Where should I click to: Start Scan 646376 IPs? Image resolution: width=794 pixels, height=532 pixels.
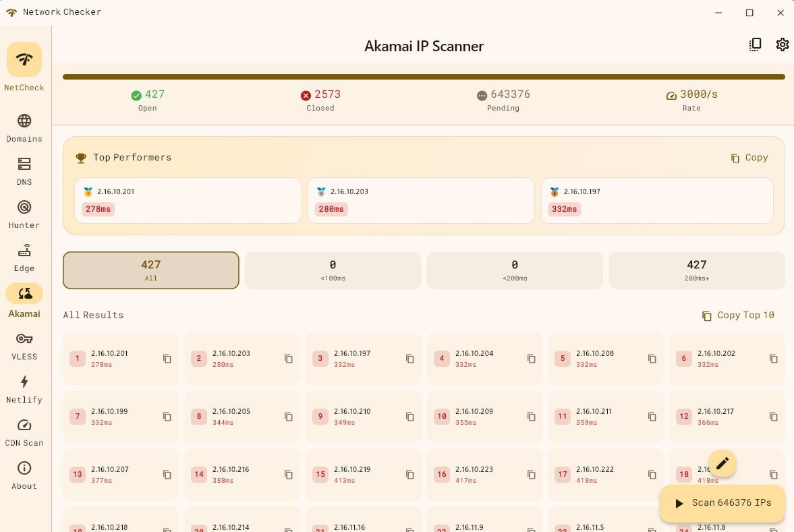point(722,503)
